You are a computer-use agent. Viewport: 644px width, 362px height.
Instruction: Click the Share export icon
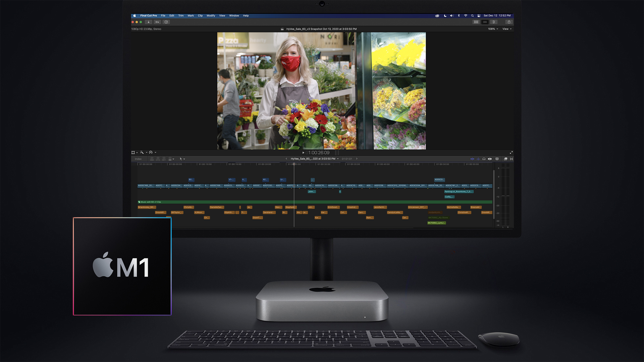[x=509, y=22]
